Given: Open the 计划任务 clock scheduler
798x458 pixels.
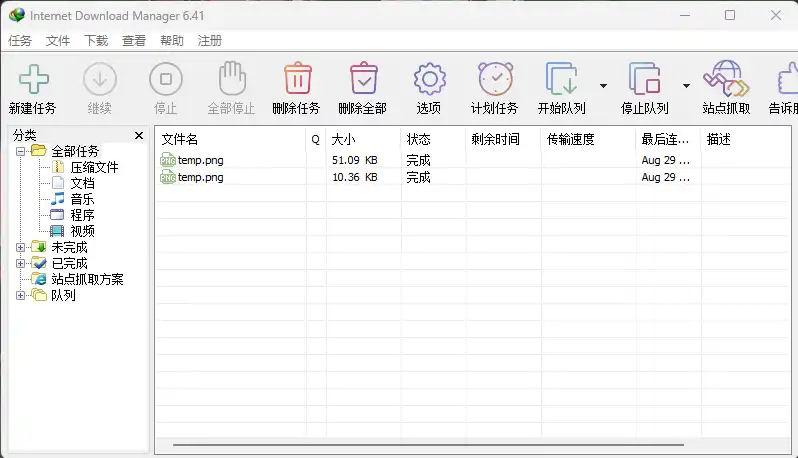Looking at the screenshot, I should (496, 78).
